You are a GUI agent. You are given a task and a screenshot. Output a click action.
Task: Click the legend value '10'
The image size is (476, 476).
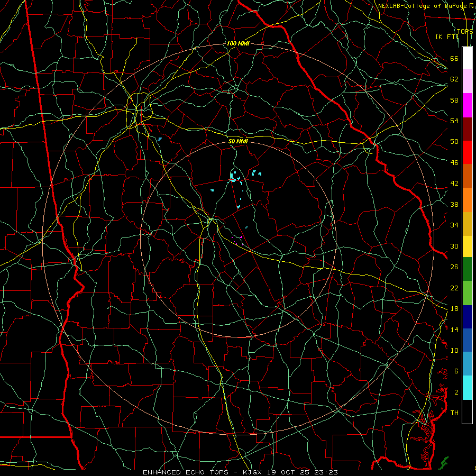(x=454, y=350)
